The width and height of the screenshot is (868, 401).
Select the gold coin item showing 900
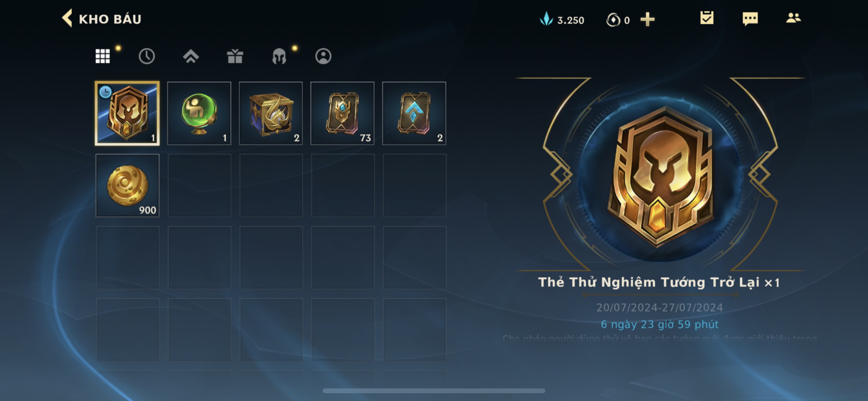tap(127, 185)
